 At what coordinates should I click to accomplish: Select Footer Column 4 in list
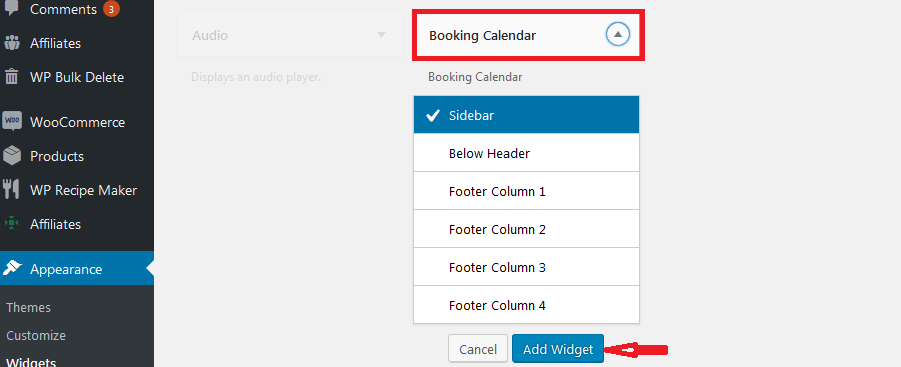pyautogui.click(x=526, y=304)
